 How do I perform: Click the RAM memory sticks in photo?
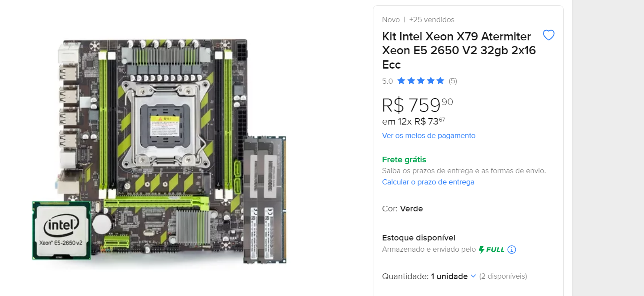coord(265,200)
